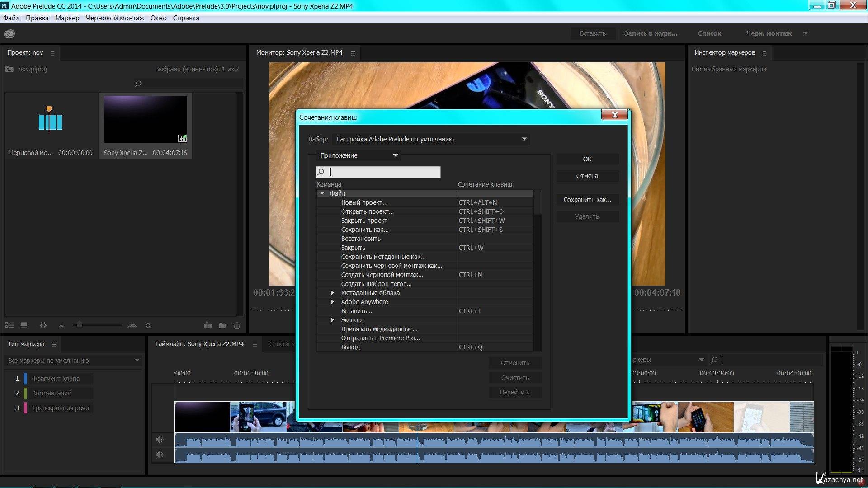868x488 pixels.
Task: Toggle hover scrub icon in Project panel
Action: [43, 325]
